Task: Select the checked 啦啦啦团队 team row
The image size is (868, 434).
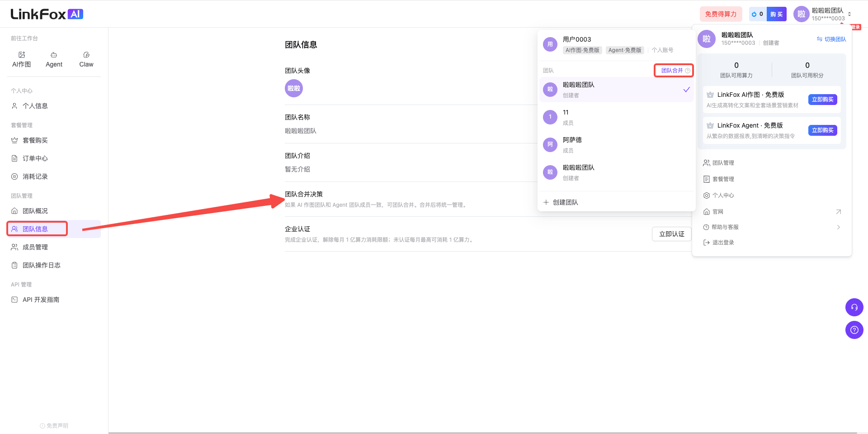Action: pyautogui.click(x=616, y=90)
